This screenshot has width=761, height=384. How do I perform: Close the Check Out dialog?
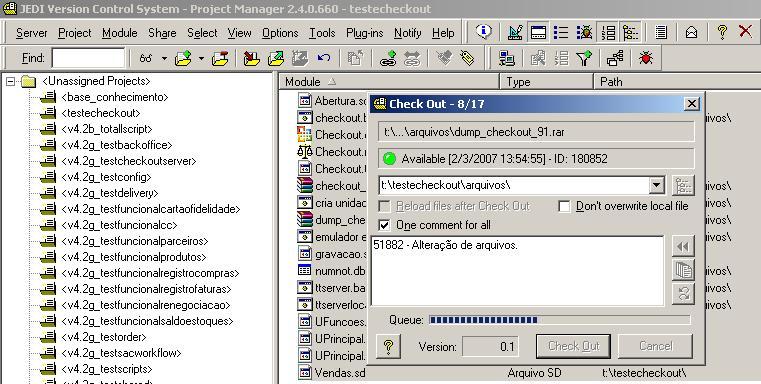(x=692, y=103)
